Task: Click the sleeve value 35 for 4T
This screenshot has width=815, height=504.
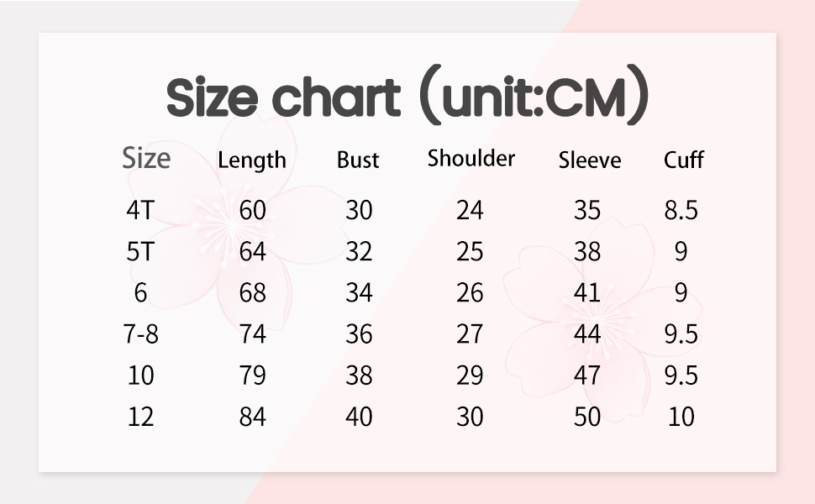Action: (587, 210)
